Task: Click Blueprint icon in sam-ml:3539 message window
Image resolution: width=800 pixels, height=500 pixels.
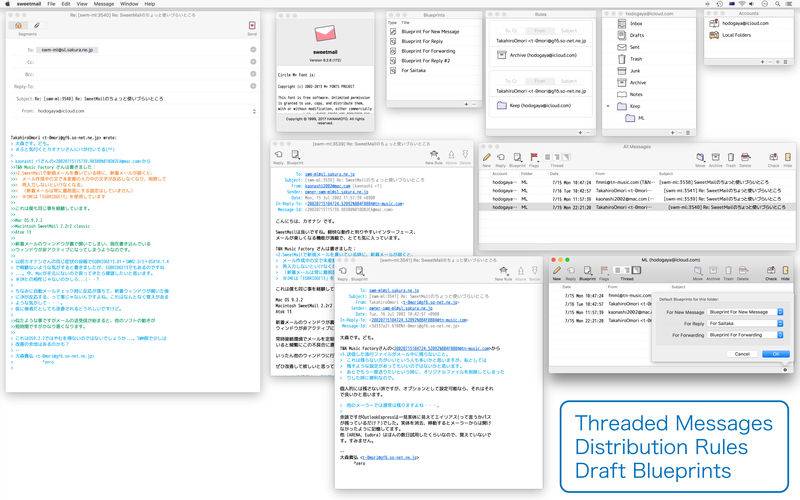Action: 295,155
